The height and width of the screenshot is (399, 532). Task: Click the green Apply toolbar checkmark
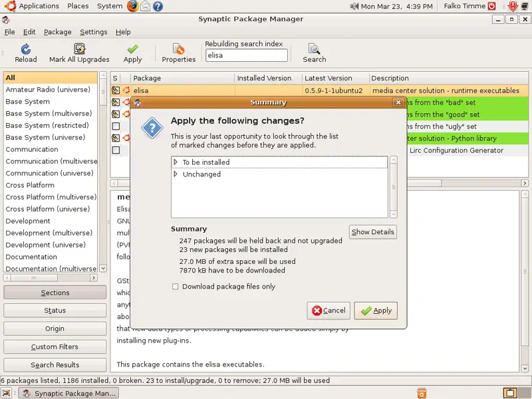(x=132, y=49)
